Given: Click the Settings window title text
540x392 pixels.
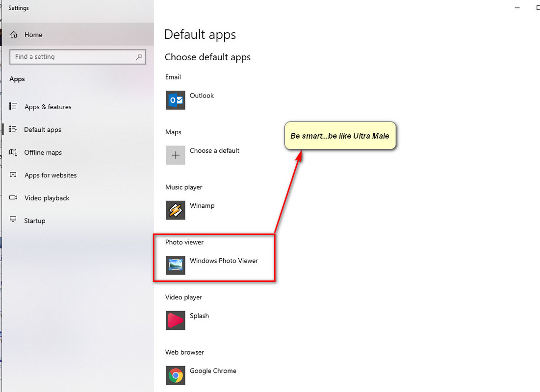Looking at the screenshot, I should coord(19,8).
